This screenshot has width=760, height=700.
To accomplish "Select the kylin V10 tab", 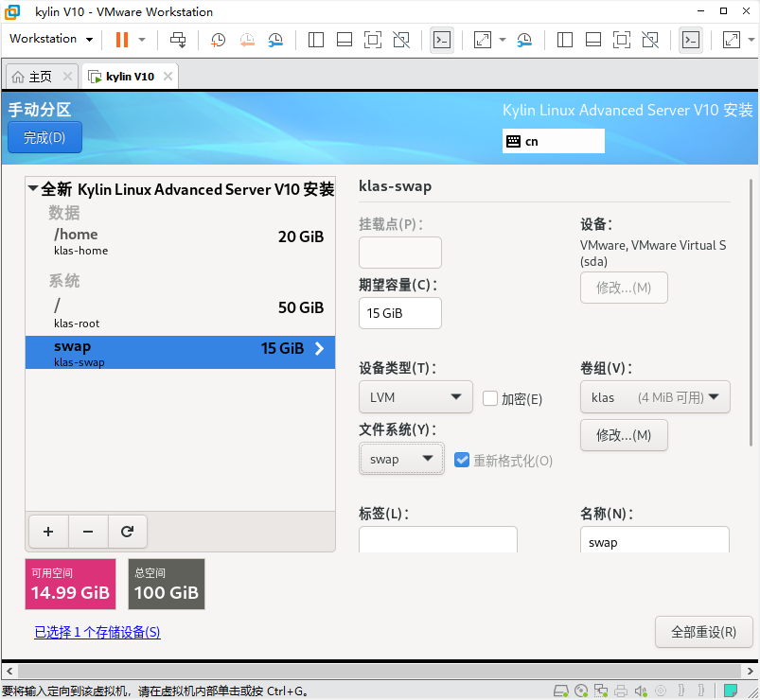I will coord(130,77).
